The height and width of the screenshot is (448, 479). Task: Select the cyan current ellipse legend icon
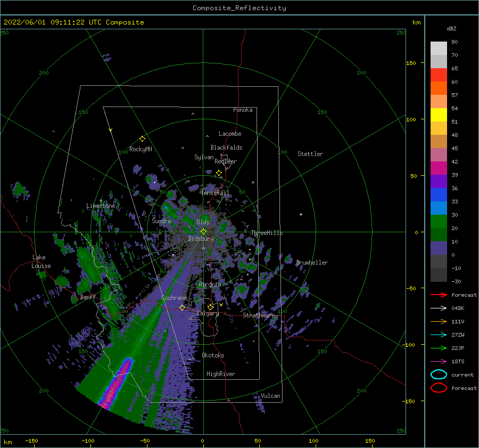pyautogui.click(x=439, y=374)
